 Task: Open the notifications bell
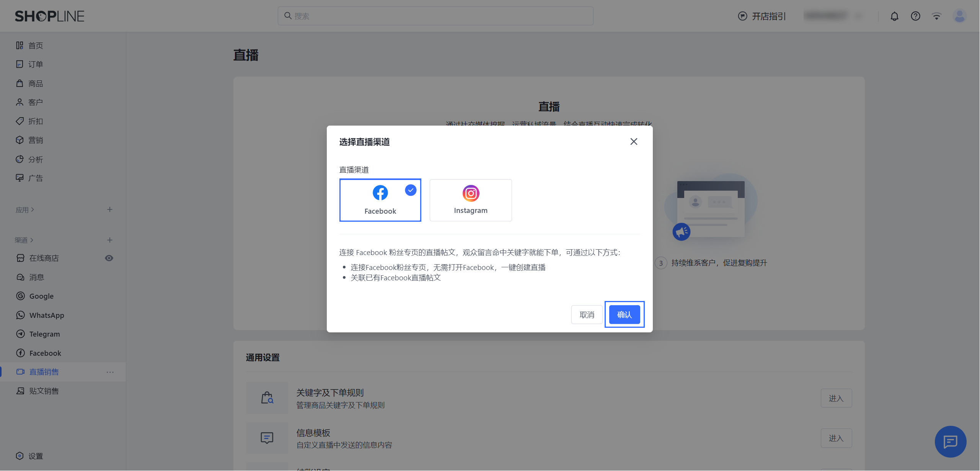tap(894, 16)
